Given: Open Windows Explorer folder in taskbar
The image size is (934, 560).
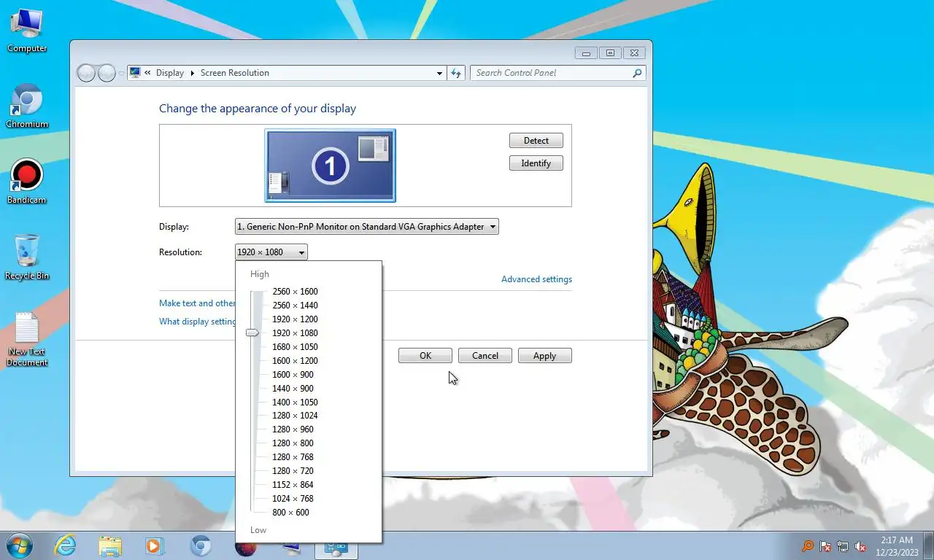Looking at the screenshot, I should (110, 545).
